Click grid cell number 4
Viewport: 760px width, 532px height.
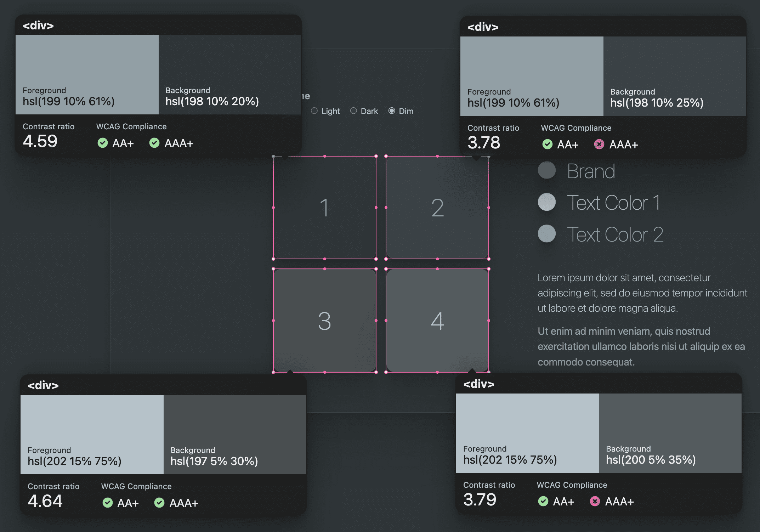point(437,321)
